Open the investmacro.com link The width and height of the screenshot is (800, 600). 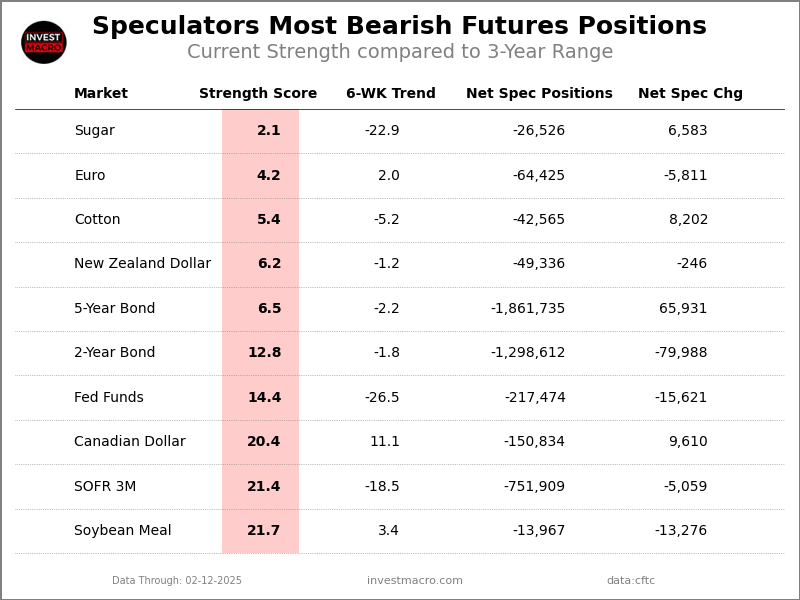[x=415, y=581]
